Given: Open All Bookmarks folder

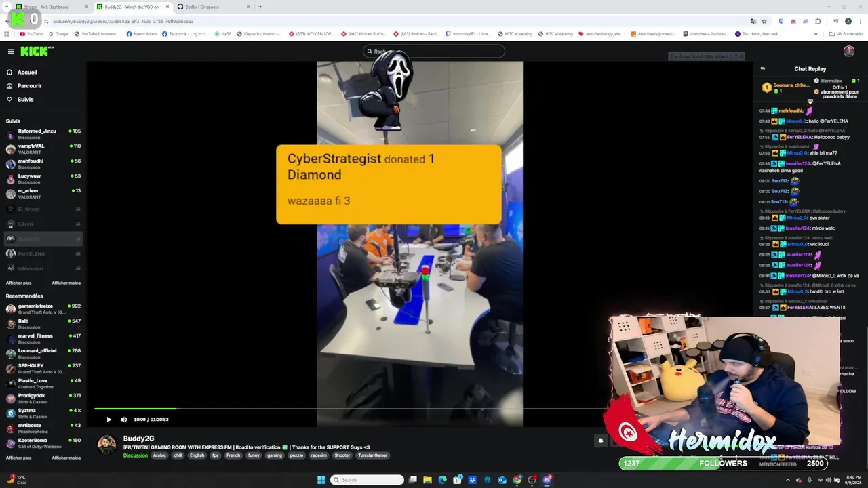Looking at the screenshot, I should pos(846,34).
